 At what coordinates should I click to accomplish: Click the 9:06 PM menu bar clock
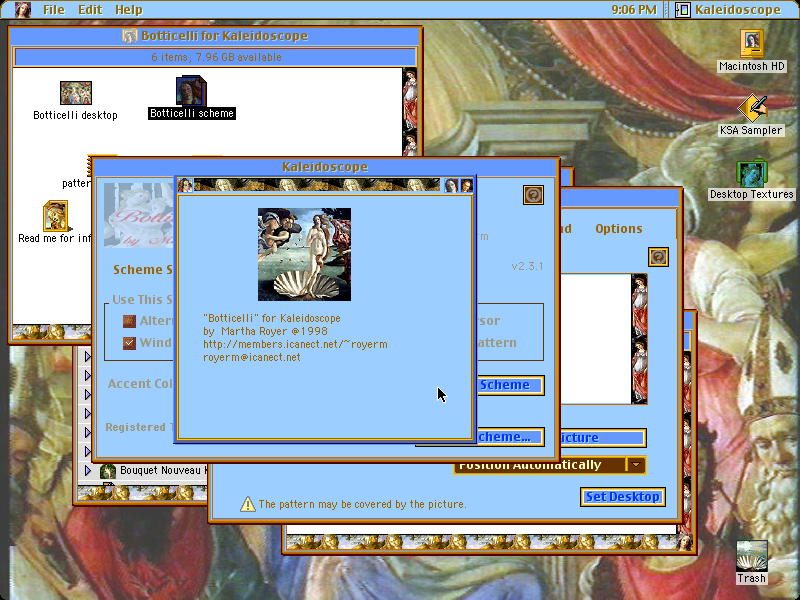(634, 10)
